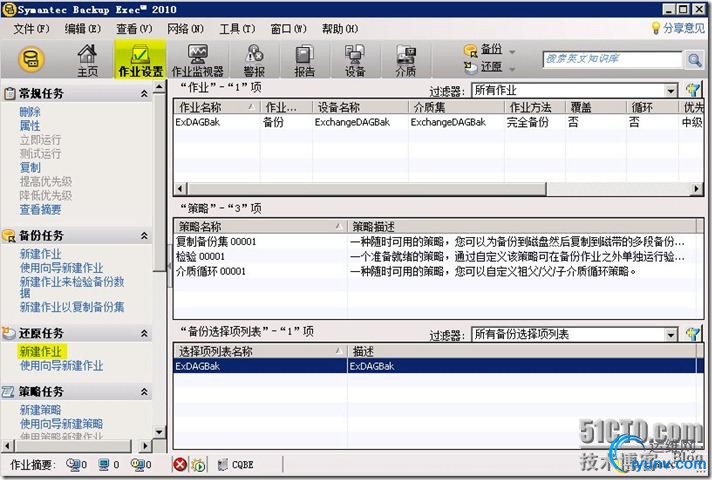Click highlighted 新建作业 under 还原任务
712x480 pixels.
pyautogui.click(x=42, y=351)
